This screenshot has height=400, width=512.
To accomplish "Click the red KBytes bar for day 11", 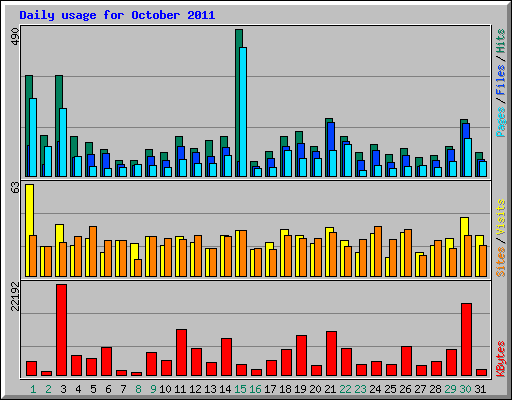I will [182, 353].
